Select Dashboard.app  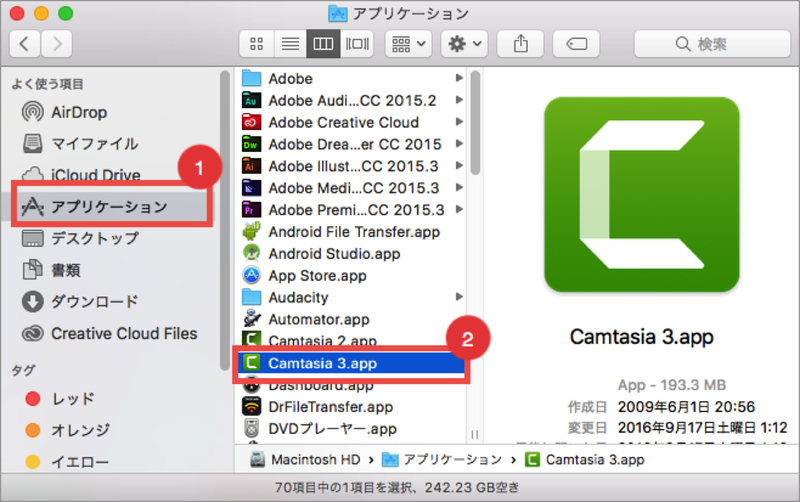[x=352, y=386]
